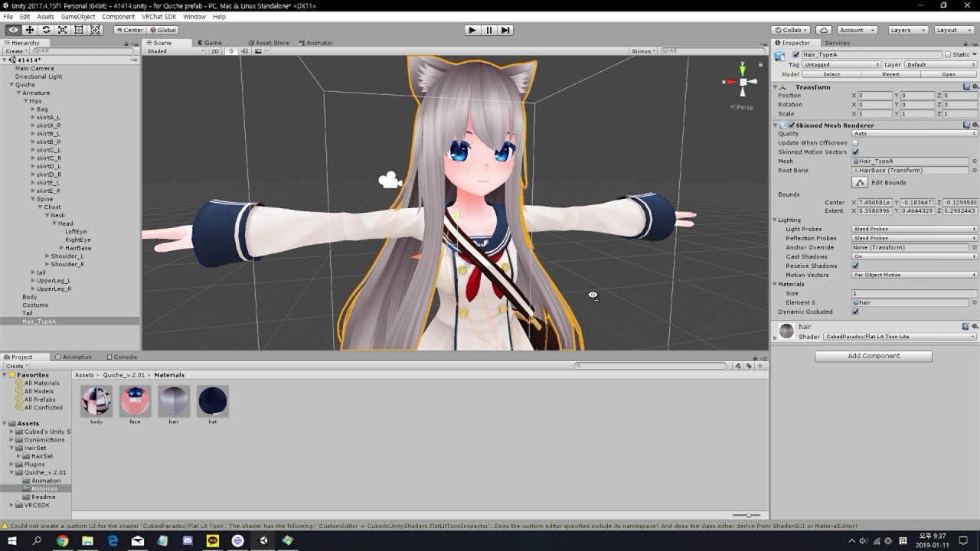Click the Step frame button

click(505, 30)
